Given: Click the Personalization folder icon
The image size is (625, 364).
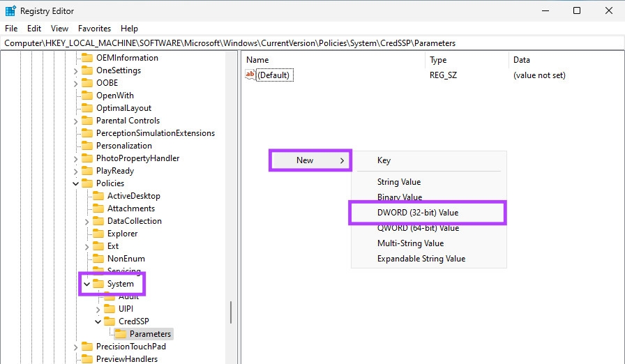Looking at the screenshot, I should [87, 146].
